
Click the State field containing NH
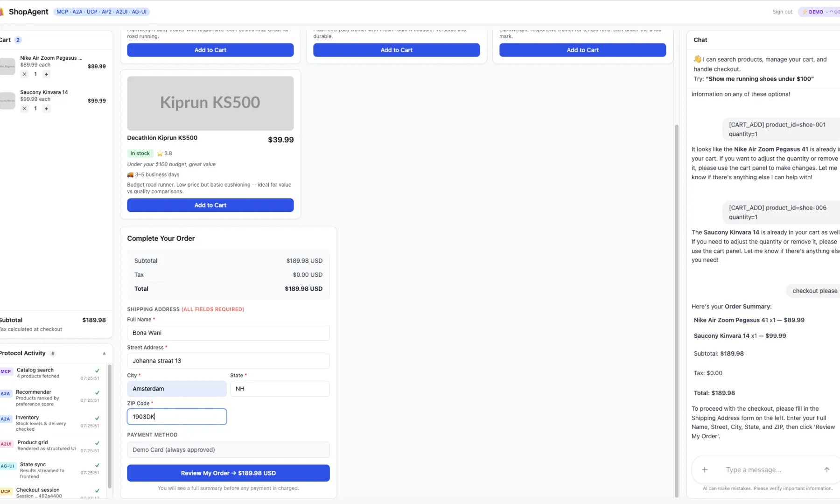[x=280, y=389]
